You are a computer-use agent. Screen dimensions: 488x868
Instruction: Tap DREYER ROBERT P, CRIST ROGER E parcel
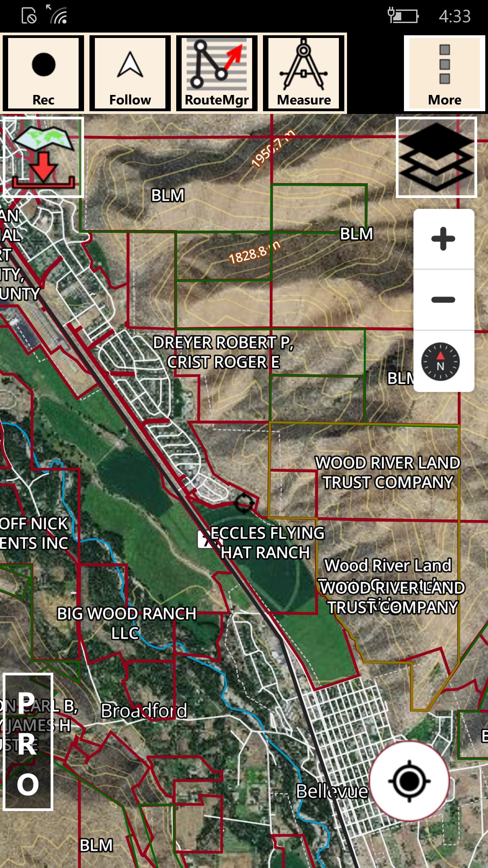click(x=223, y=352)
